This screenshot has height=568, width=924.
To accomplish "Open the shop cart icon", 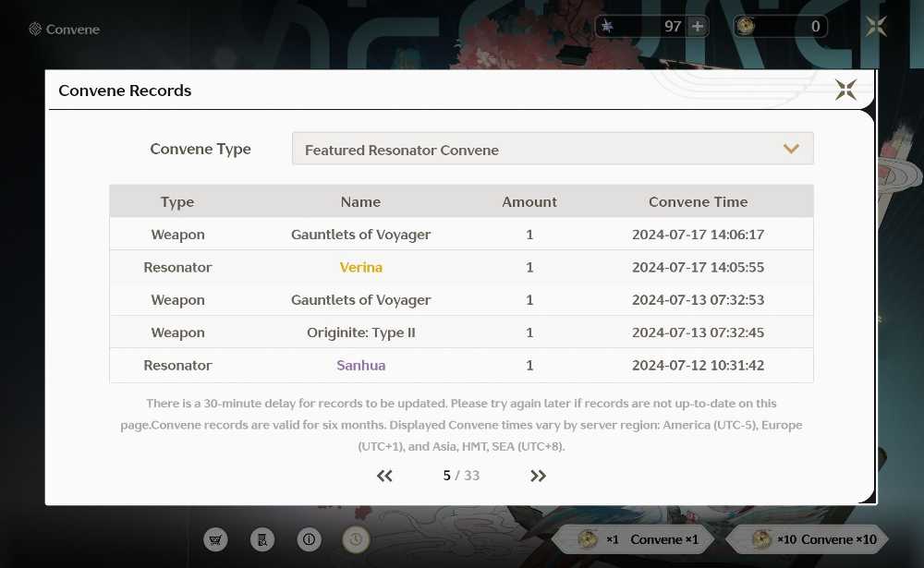I will click(x=215, y=539).
